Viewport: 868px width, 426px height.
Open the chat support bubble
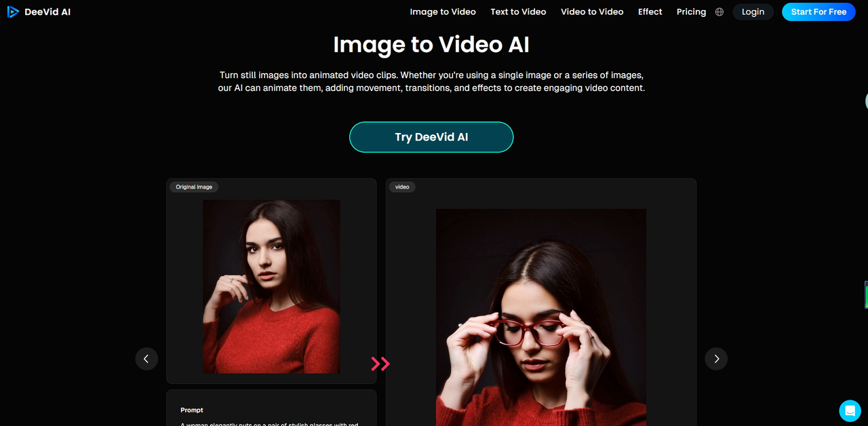coord(850,410)
